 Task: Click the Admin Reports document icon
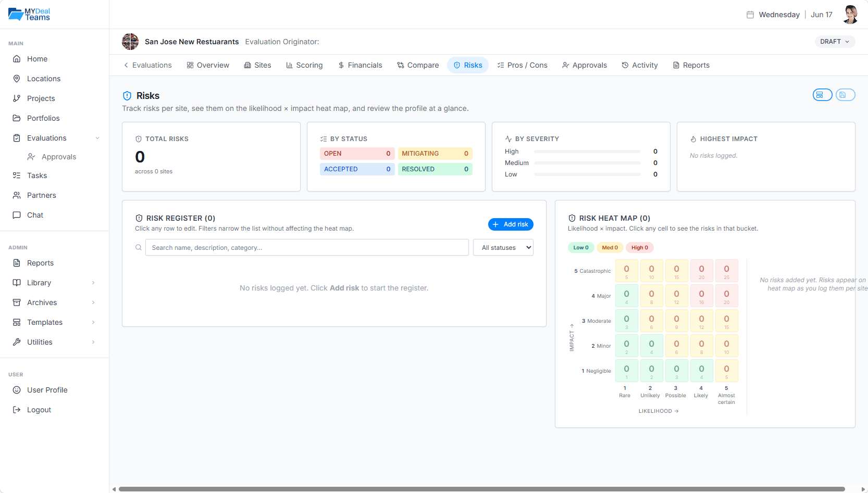17,263
